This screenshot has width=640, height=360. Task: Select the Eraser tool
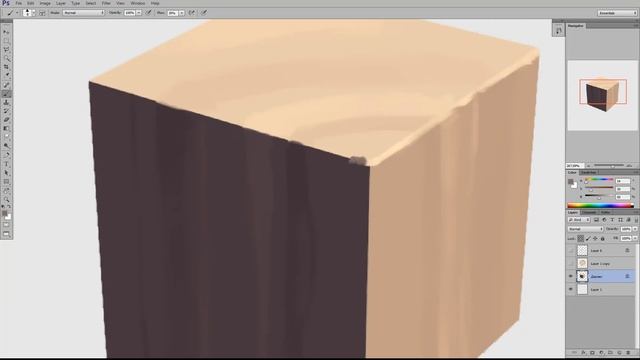(6, 120)
